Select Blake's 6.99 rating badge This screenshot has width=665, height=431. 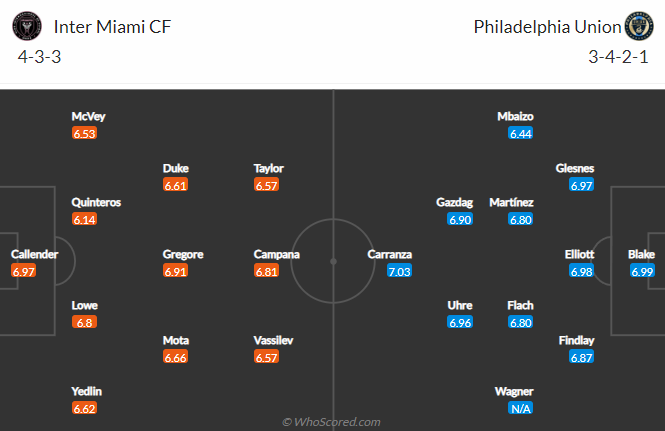click(x=642, y=271)
